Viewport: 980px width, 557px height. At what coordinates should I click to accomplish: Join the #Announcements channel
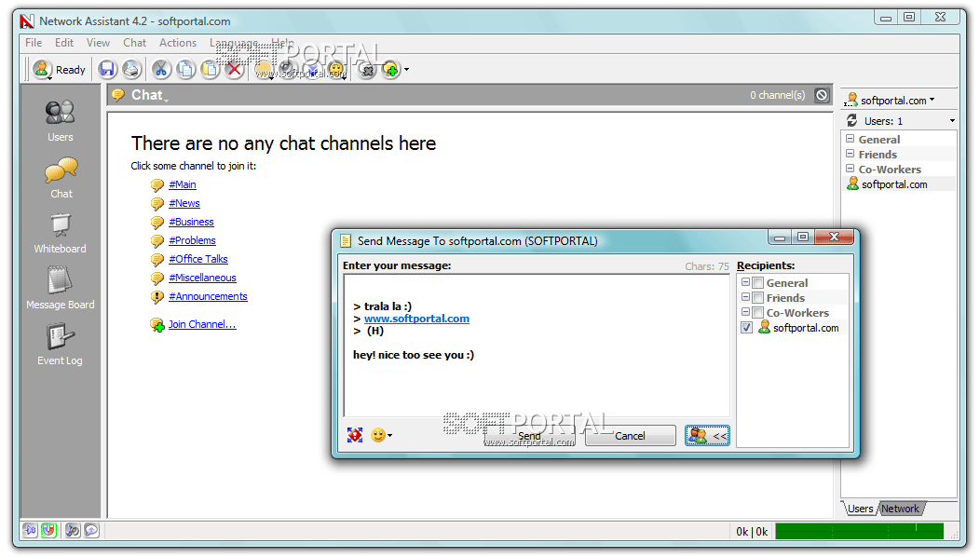tap(208, 296)
